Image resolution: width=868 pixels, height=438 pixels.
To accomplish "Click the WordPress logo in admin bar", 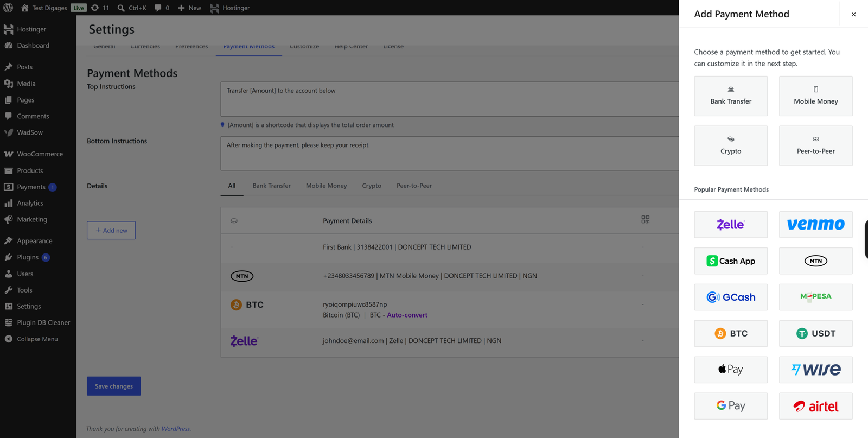I will coord(8,8).
